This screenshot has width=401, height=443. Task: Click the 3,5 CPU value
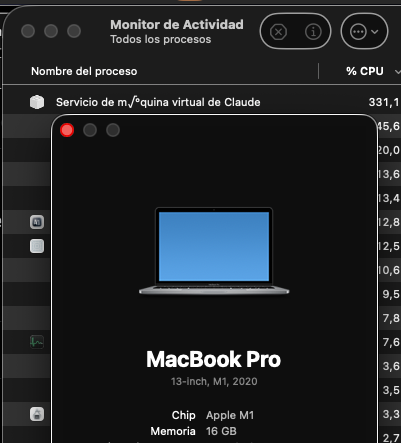[391, 390]
